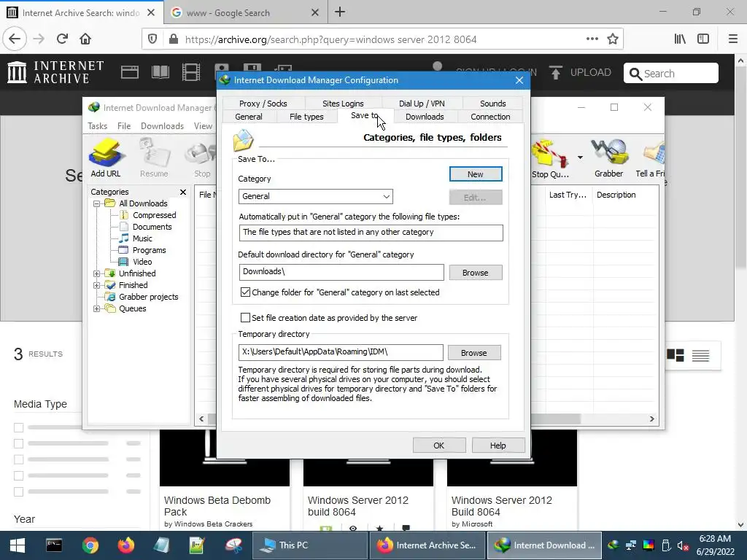The image size is (747, 560).
Task: Click the Internet Archive video film icon
Action: 191,72
